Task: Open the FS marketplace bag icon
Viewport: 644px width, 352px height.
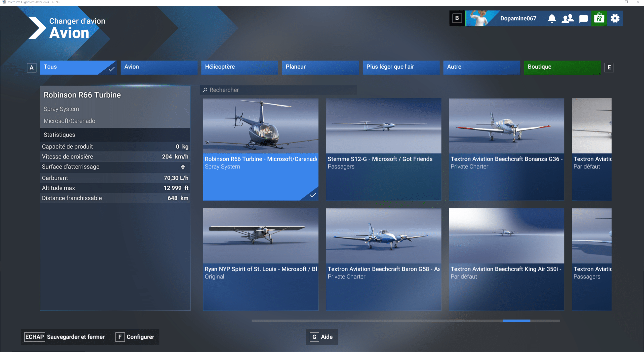Action: pos(599,18)
